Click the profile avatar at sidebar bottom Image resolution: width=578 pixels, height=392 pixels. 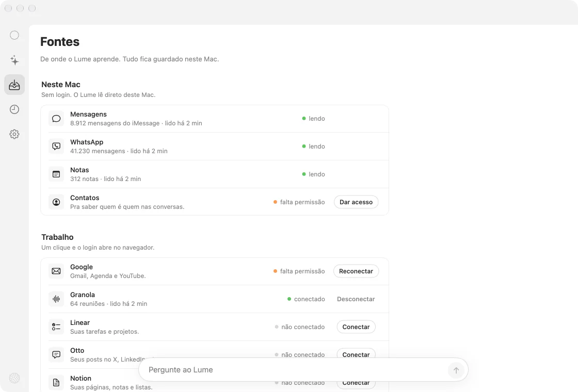click(x=14, y=378)
